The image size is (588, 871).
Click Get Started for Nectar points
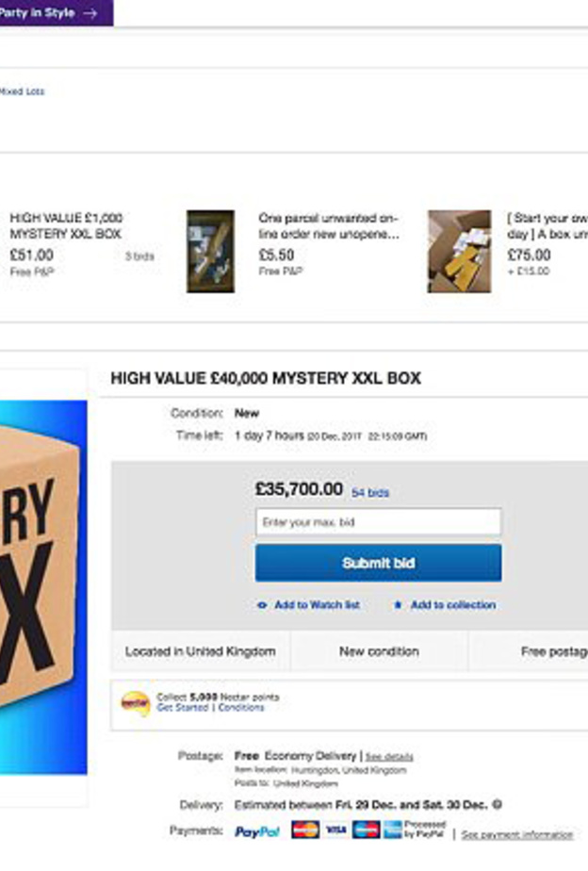tap(182, 708)
